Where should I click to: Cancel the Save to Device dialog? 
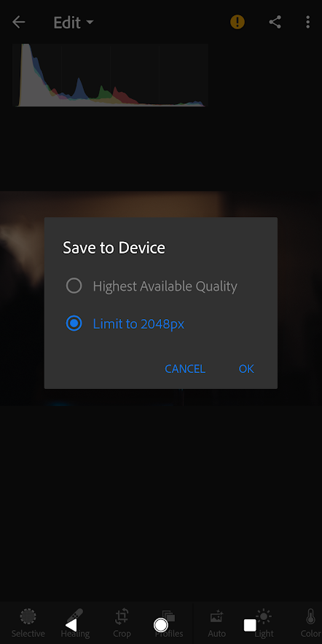click(185, 369)
